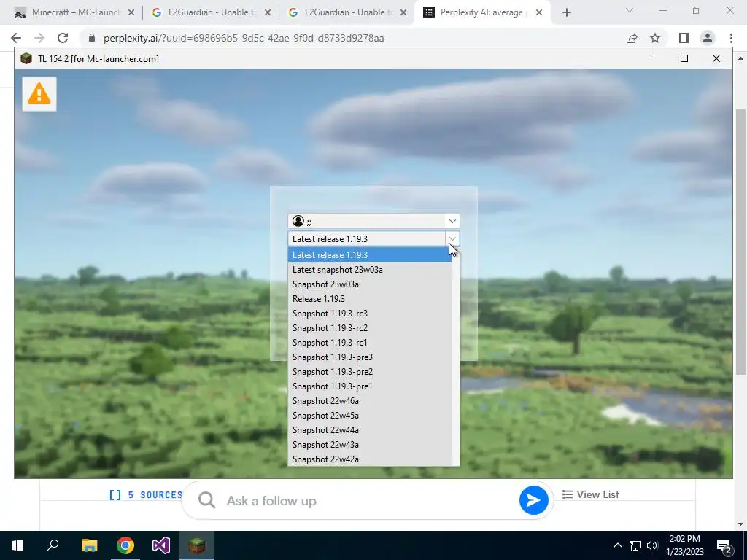Open Chrome from taskbar
Viewport: 747px width, 560px height.
(x=125, y=545)
